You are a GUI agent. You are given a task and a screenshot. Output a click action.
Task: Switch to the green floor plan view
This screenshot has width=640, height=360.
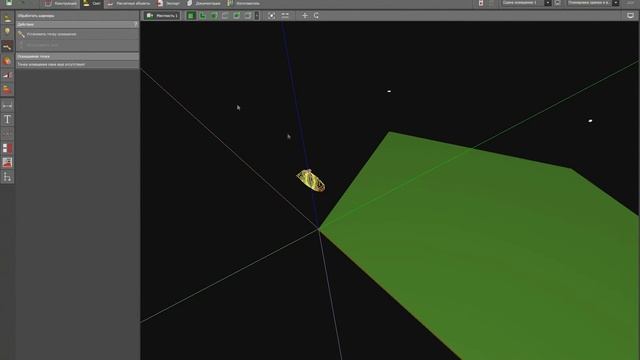[x=191, y=16]
